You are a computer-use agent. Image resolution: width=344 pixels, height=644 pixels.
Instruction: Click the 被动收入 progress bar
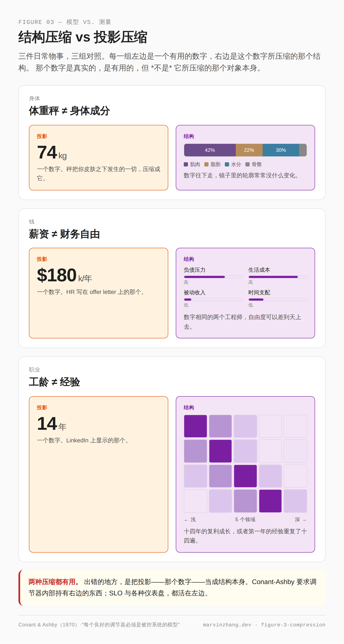[x=213, y=300]
